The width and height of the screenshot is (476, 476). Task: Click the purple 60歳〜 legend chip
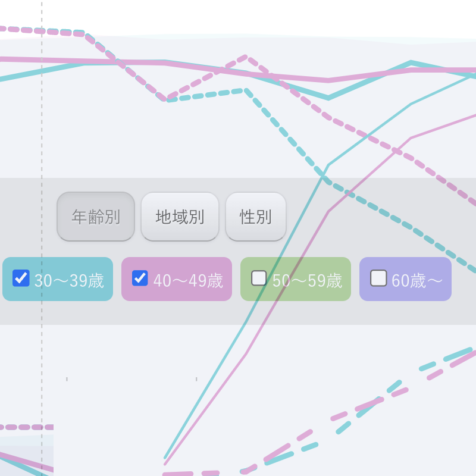[405, 279]
